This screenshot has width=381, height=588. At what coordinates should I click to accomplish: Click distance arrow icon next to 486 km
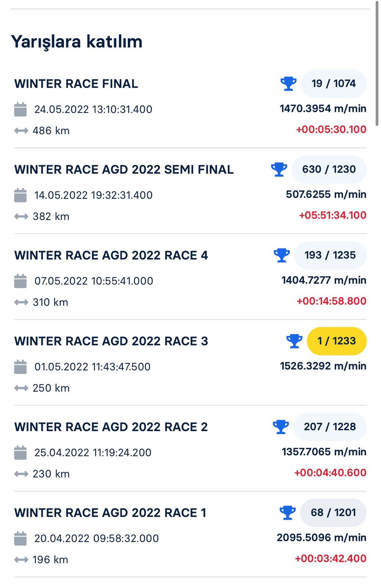(x=21, y=130)
